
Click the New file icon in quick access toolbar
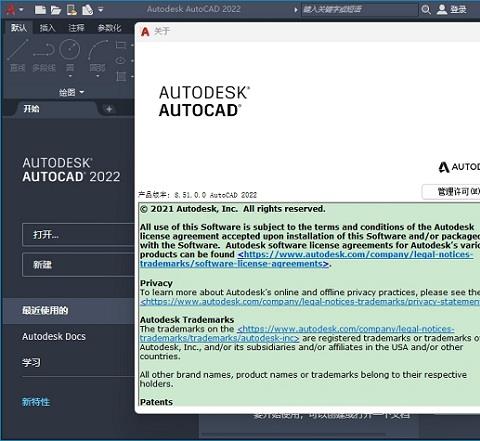coord(40,10)
